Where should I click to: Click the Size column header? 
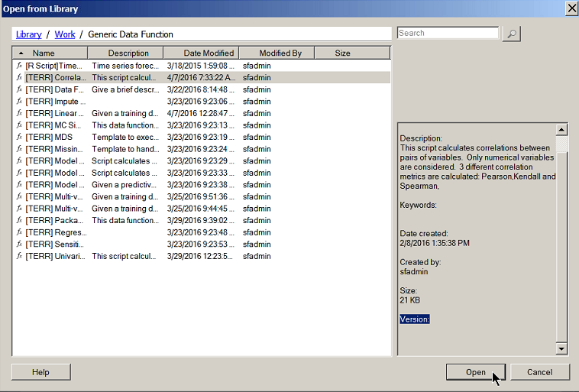pyautogui.click(x=342, y=53)
